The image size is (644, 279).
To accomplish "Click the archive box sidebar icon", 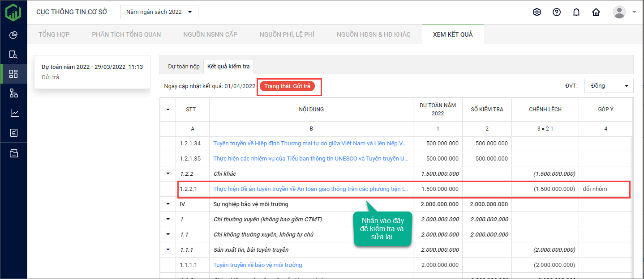I will 13,153.
